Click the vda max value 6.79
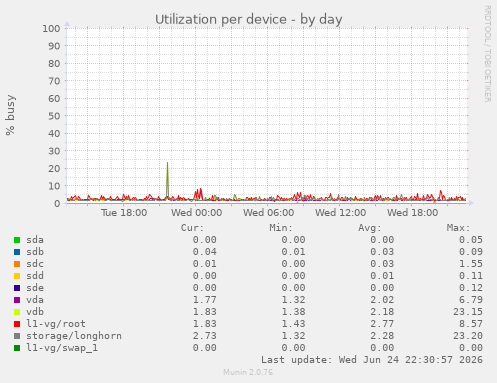The height and width of the screenshot is (383, 497). tap(471, 300)
